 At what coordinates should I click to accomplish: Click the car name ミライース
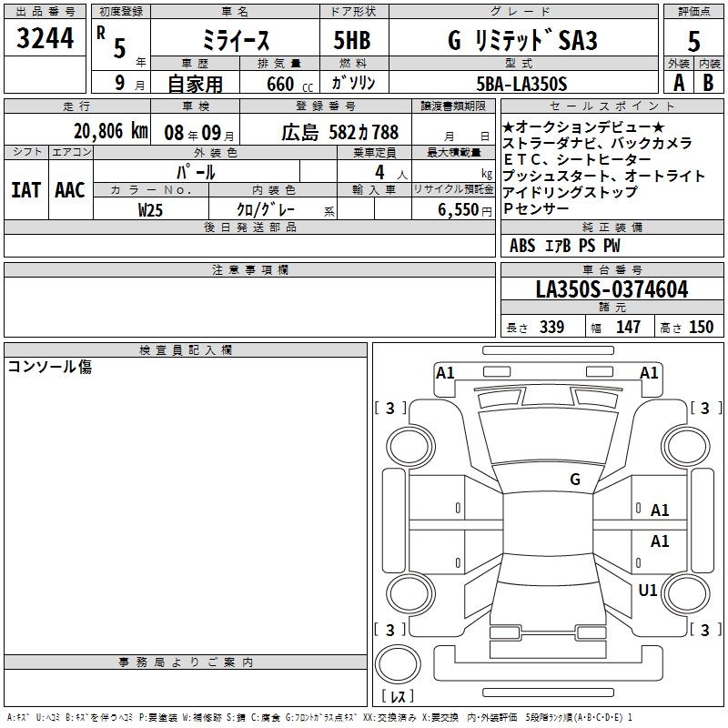coord(236,40)
